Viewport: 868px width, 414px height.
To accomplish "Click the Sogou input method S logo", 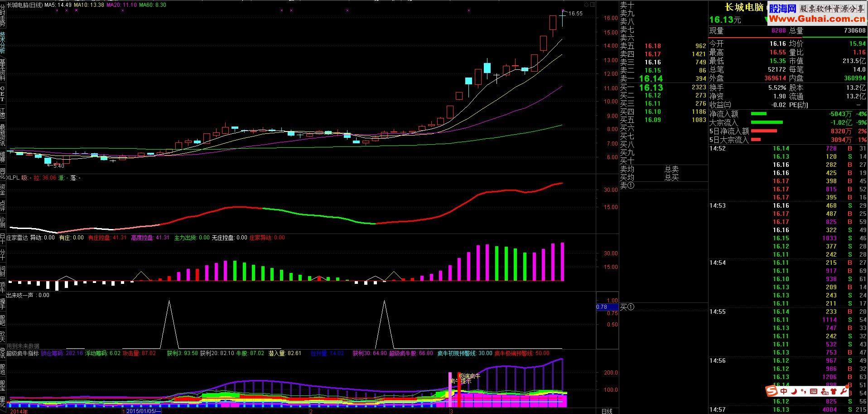I will pyautogui.click(x=771, y=391).
